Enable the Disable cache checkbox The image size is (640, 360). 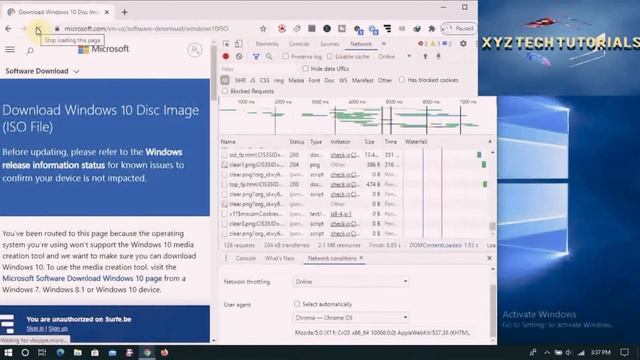(330, 56)
